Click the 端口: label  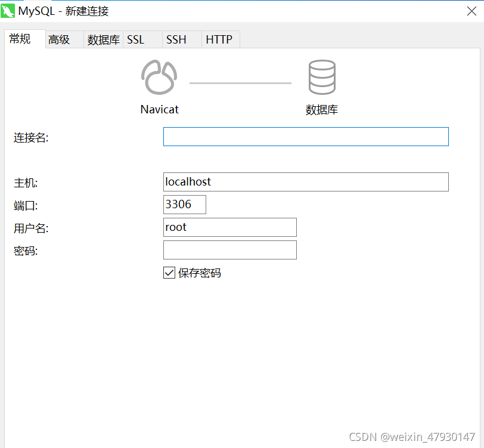tap(26, 206)
